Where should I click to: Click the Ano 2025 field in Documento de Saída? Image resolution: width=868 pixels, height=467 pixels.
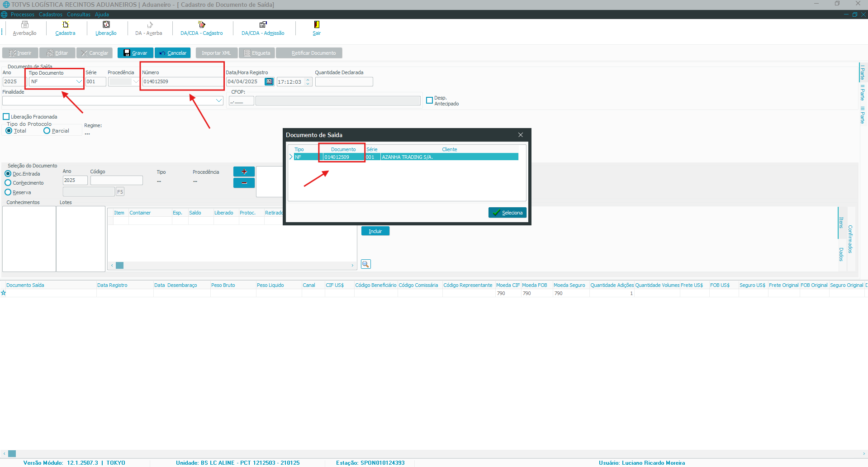point(14,81)
